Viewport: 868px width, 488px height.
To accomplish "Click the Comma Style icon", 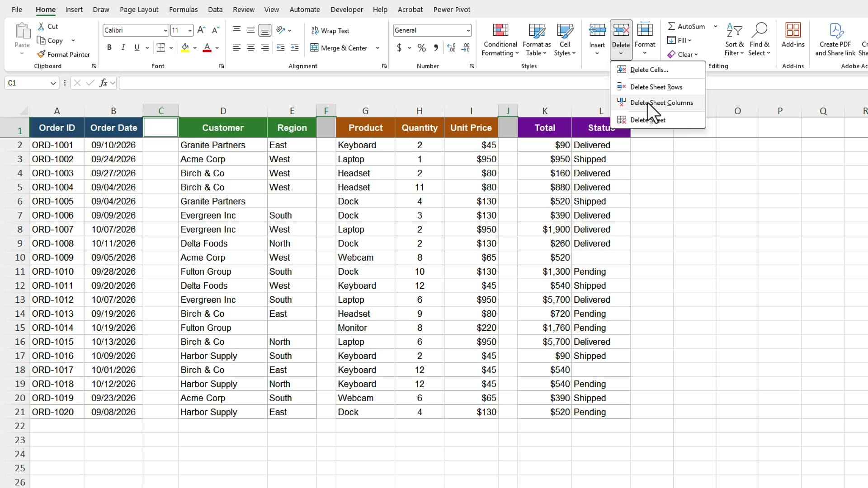I will coord(436,48).
